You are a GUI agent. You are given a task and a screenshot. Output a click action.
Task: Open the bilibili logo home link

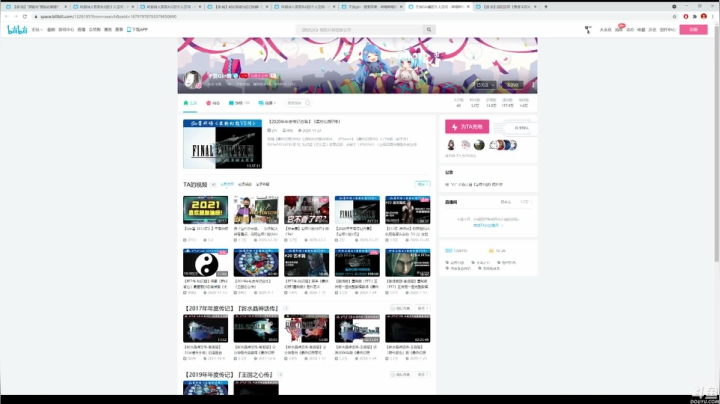coord(17,29)
